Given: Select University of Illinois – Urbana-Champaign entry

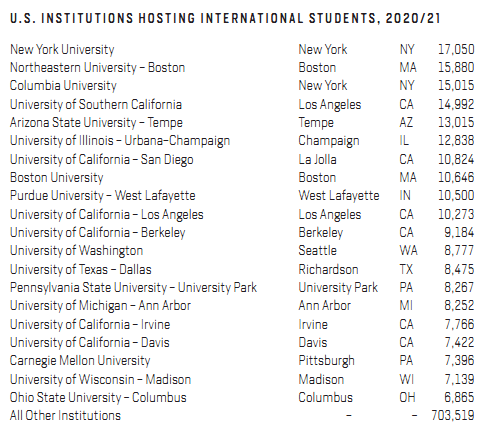Looking at the screenshot, I should pyautogui.click(x=120, y=141).
